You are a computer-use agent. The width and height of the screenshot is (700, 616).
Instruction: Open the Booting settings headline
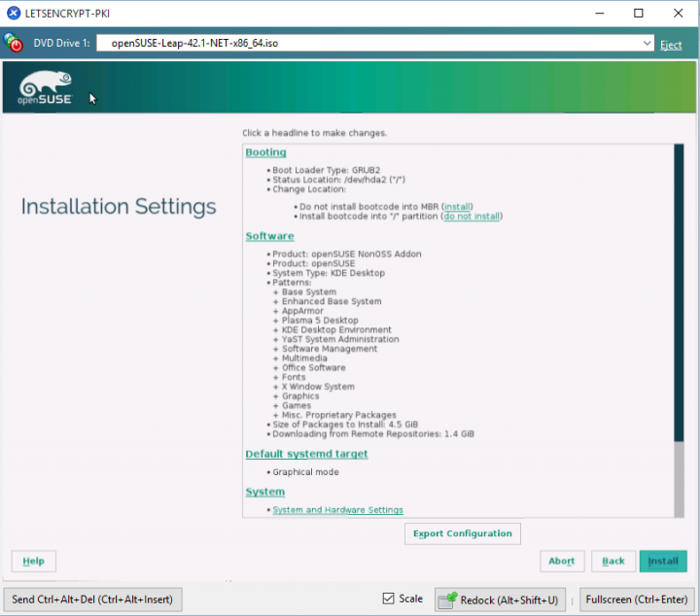pos(265,153)
